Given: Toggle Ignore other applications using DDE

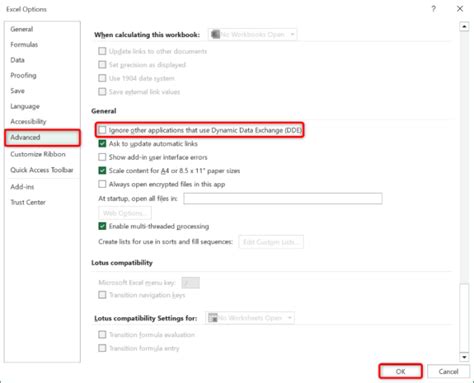Looking at the screenshot, I should (102, 130).
